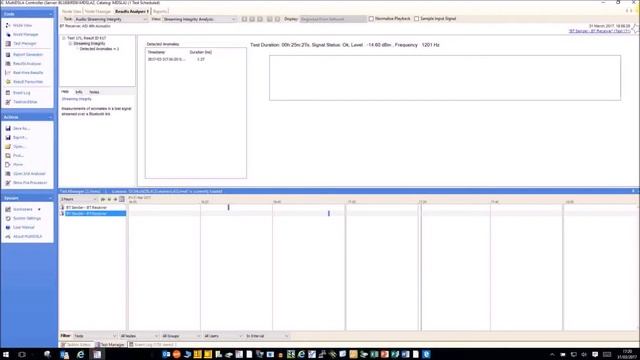Collapse the Streaming Integrity tree node
The image size is (640, 360).
pyautogui.click(x=70, y=43)
